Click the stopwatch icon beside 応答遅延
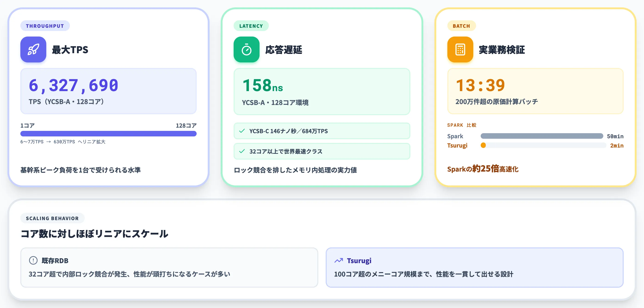 coord(247,49)
